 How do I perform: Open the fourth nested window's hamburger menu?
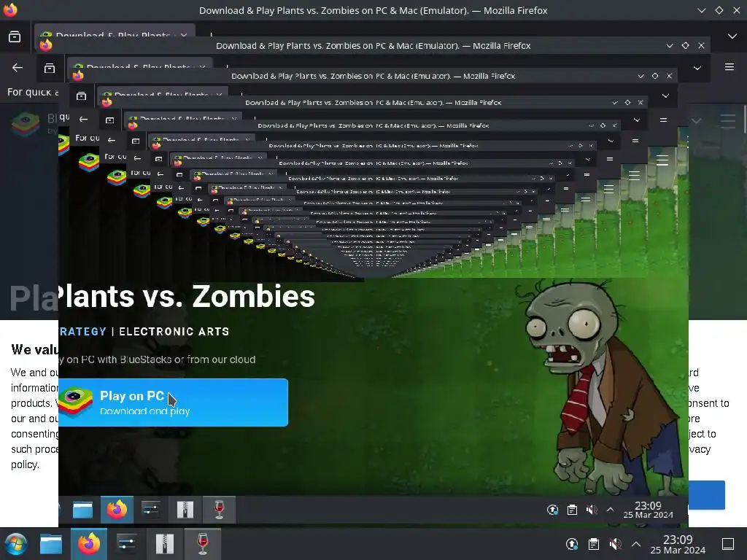point(635,141)
